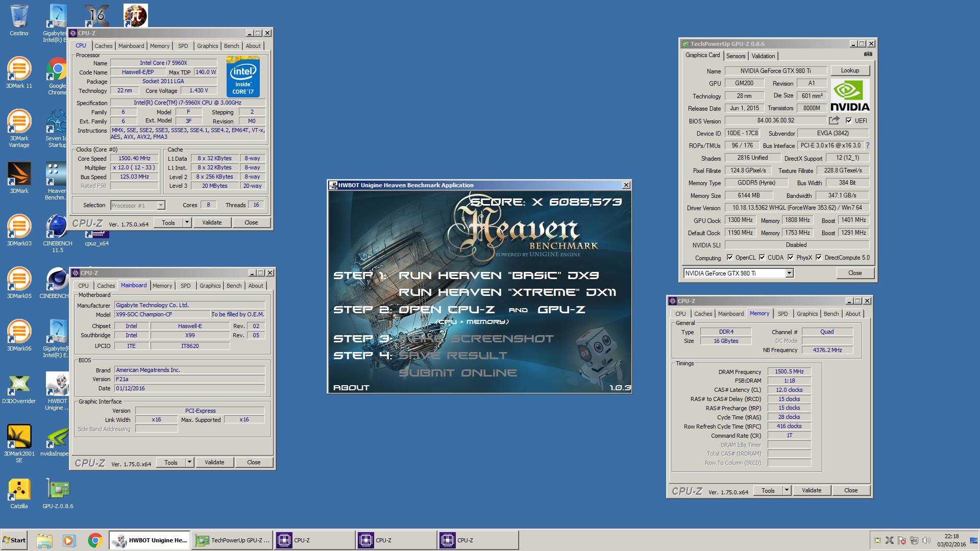Expand the GPU selection dropdown in GPU-Z

789,273
